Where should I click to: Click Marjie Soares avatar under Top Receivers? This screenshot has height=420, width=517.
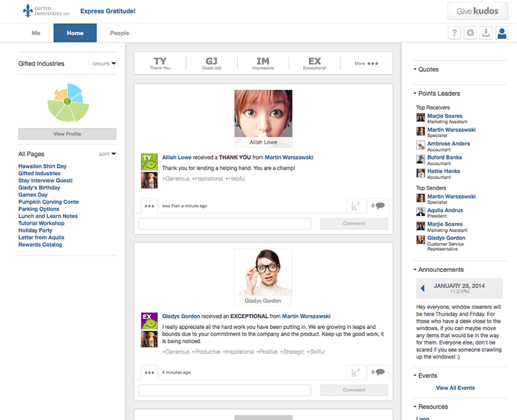coord(421,118)
